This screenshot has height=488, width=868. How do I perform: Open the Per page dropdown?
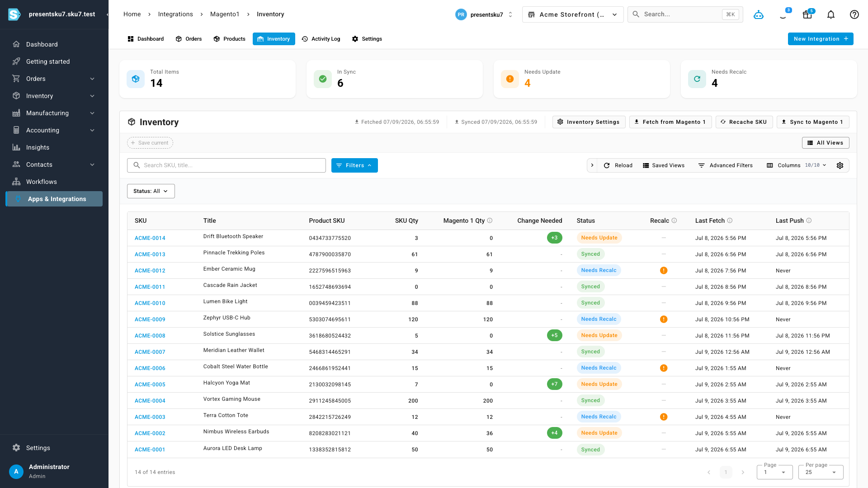tap(821, 472)
